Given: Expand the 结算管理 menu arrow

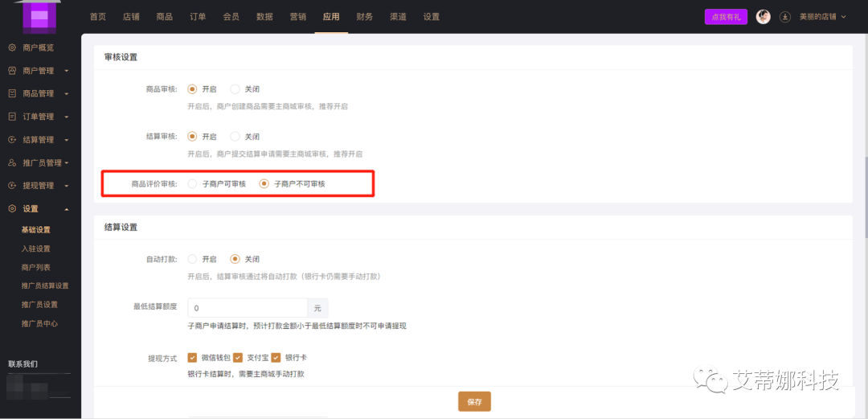Looking at the screenshot, I should (x=67, y=140).
